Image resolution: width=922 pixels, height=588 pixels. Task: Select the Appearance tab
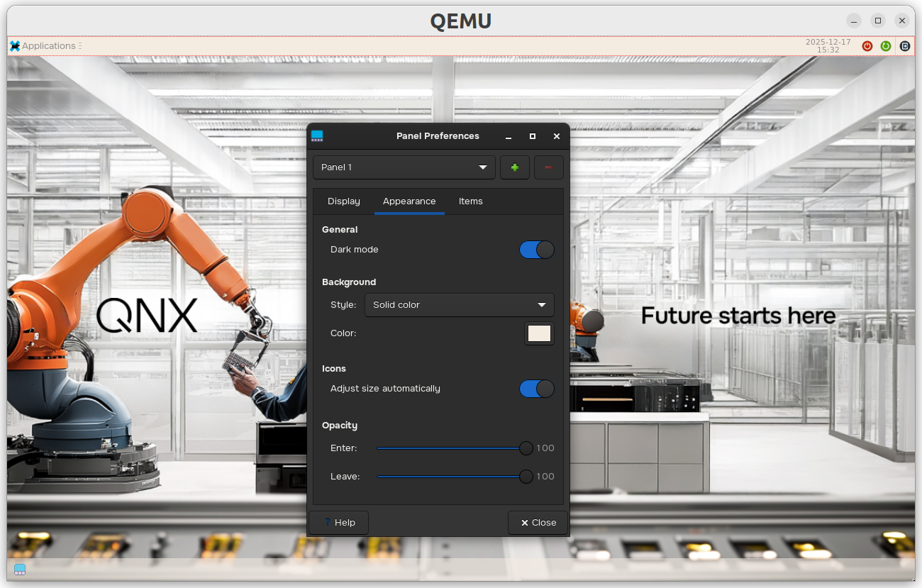[x=409, y=201]
